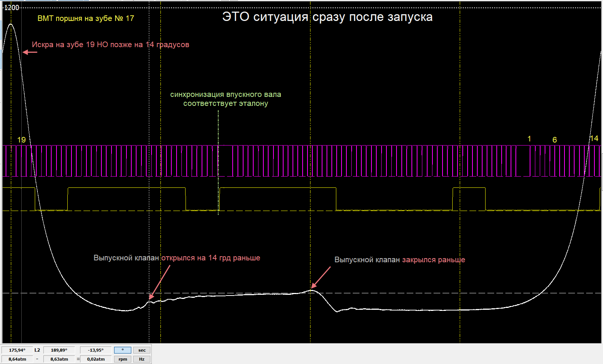Click tooth label 14 near the right edge
The image size is (603, 364).
(594, 139)
